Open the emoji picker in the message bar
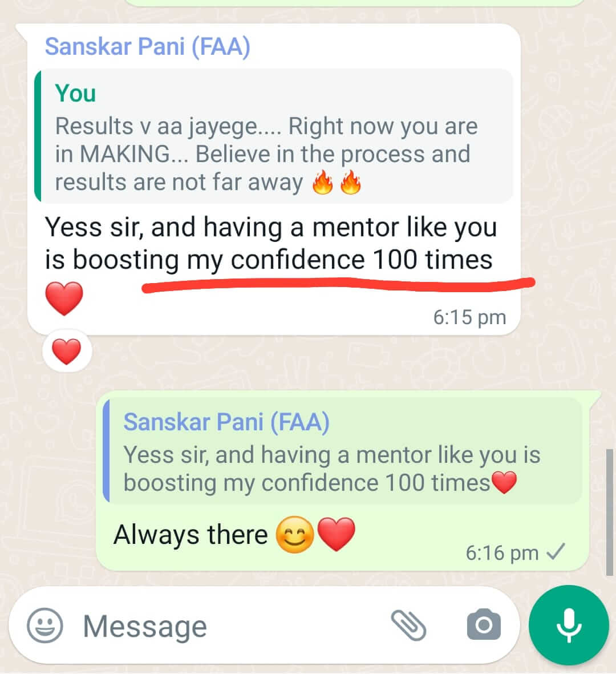Viewport: 616px width, 674px height. point(44,625)
